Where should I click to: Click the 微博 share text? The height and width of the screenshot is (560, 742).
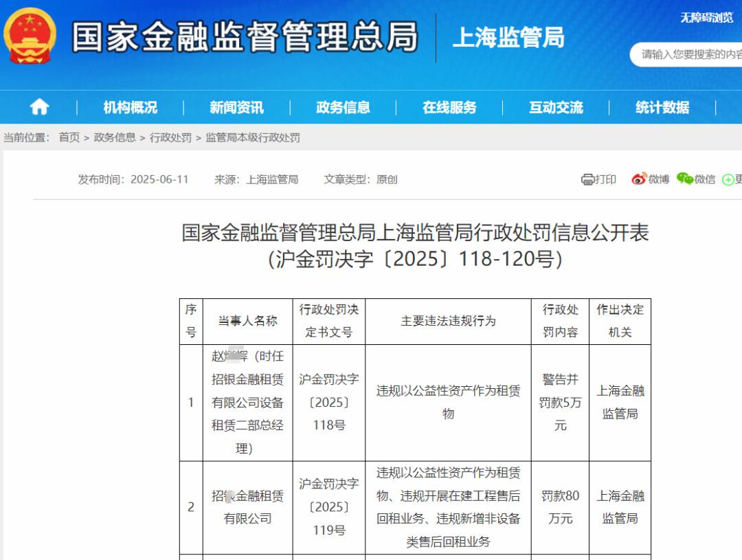click(x=659, y=179)
